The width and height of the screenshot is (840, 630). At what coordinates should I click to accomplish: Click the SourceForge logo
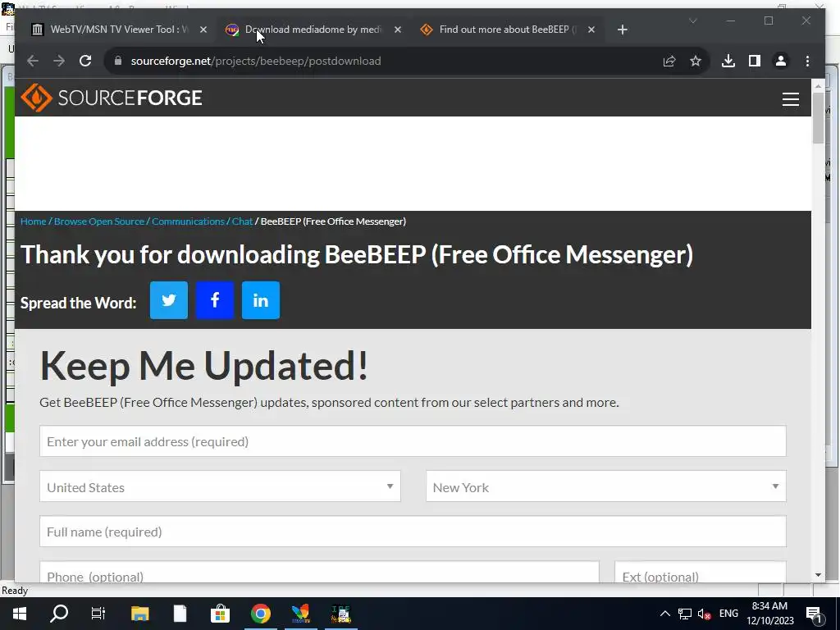tap(112, 98)
